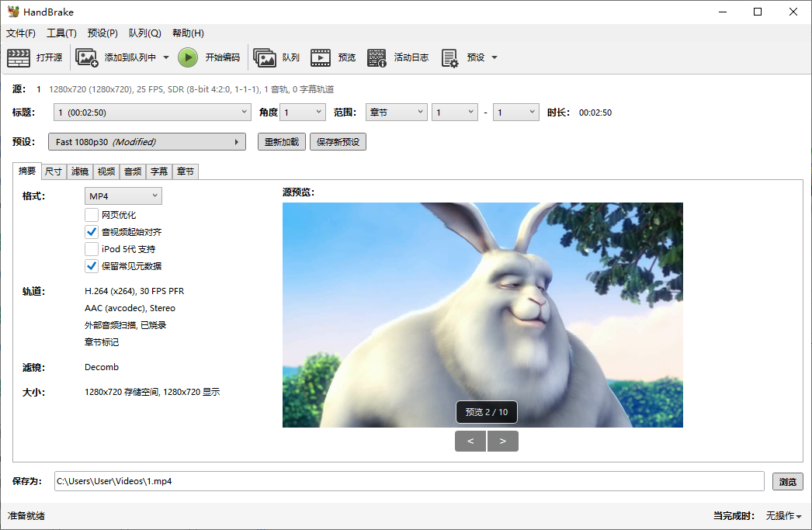Open the 队列(Q) menu
The height and width of the screenshot is (530, 812).
(145, 33)
